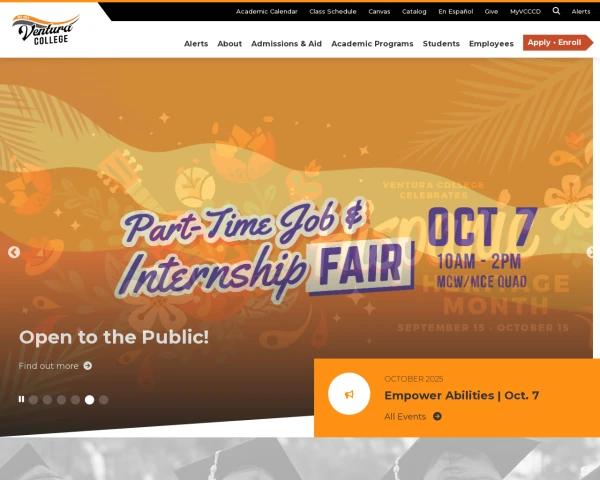Click arrow icon beside All Events

(x=437, y=416)
